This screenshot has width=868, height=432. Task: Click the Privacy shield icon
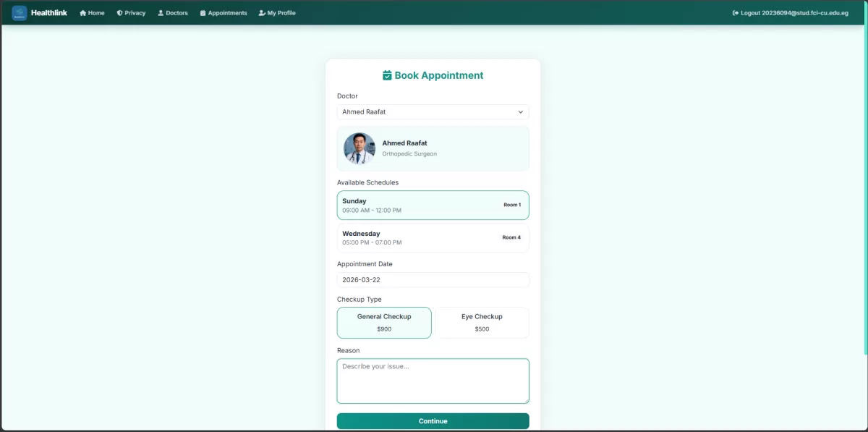pyautogui.click(x=120, y=13)
